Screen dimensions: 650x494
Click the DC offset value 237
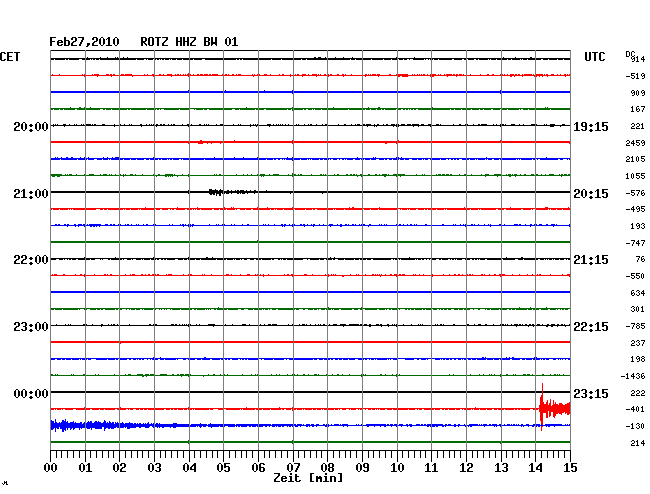point(638,343)
